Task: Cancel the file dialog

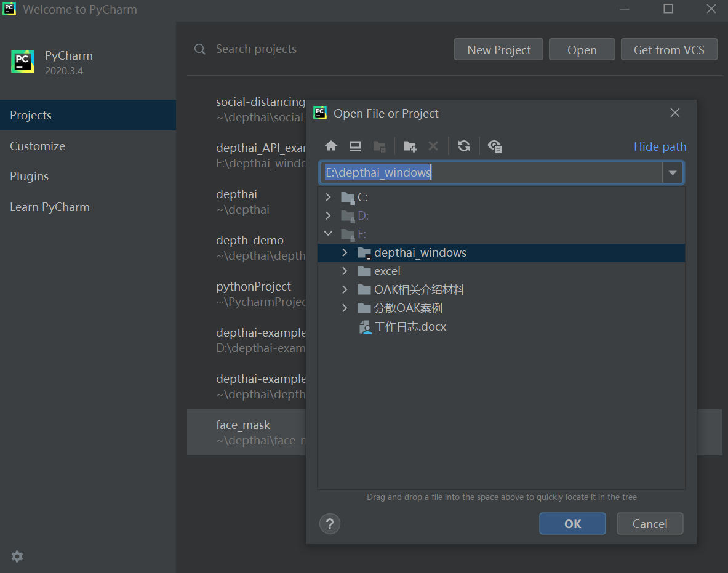Action: point(649,524)
